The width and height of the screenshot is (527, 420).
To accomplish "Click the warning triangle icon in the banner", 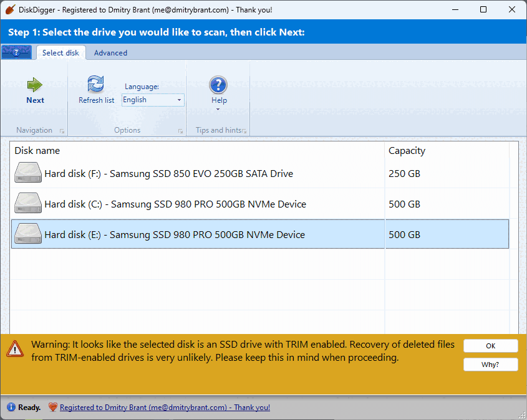I will pos(15,350).
